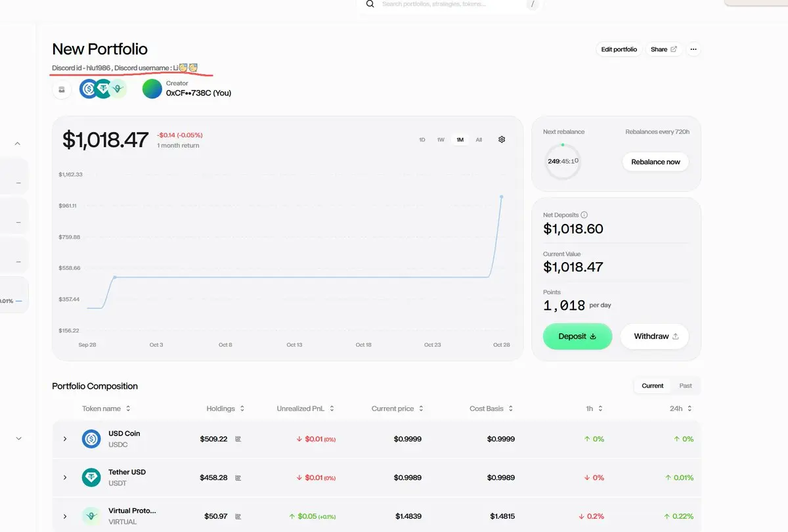Click Rebalances every 720h text
The image size is (788, 532).
click(x=657, y=132)
